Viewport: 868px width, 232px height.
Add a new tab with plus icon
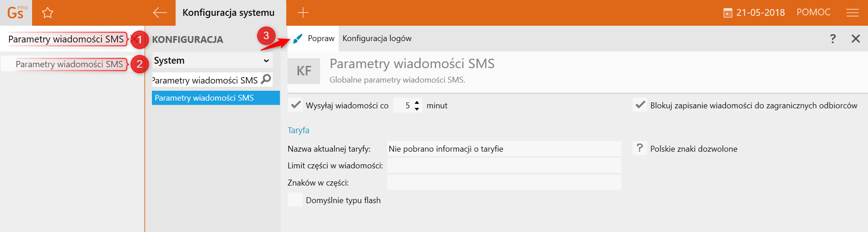303,13
